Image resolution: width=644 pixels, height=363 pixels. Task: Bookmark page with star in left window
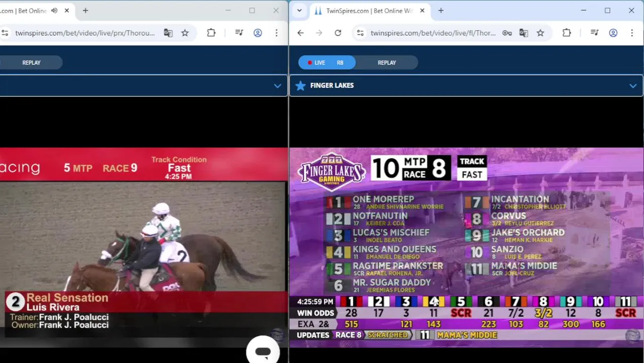pyautogui.click(x=185, y=33)
